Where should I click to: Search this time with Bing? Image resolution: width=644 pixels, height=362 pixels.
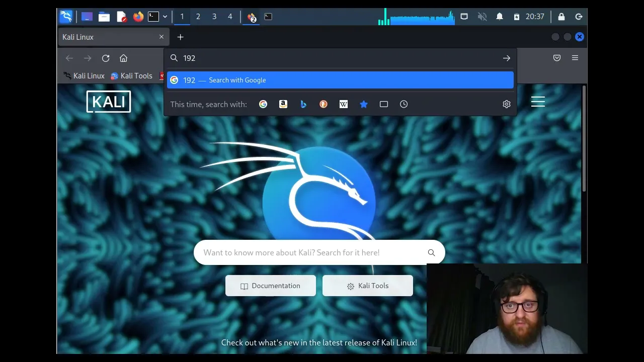coord(303,104)
